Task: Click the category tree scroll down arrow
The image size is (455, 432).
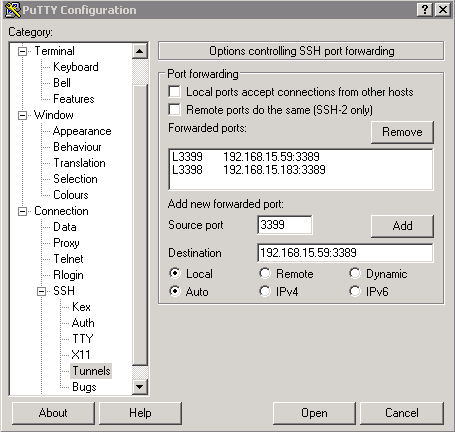Action: pyautogui.click(x=140, y=387)
